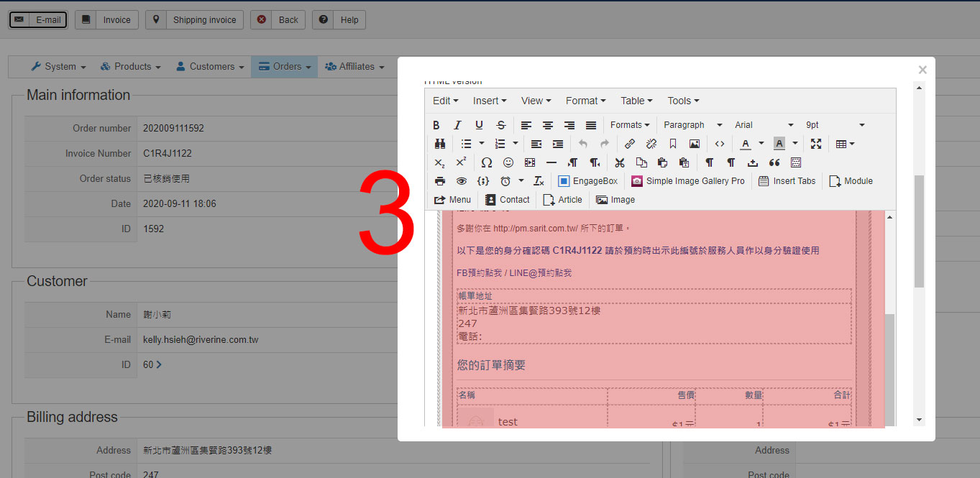Screen dimensions: 980x478
Task: Open the 9pt font size dropdown
Action: click(x=835, y=125)
